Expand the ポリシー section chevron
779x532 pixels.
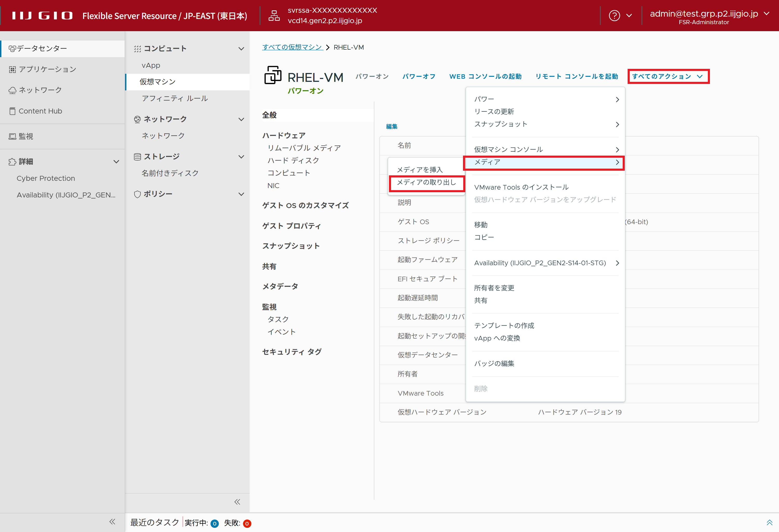[241, 194]
